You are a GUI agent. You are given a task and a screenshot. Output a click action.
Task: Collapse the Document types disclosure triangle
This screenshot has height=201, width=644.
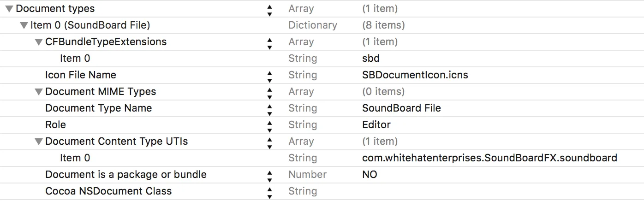9,9
